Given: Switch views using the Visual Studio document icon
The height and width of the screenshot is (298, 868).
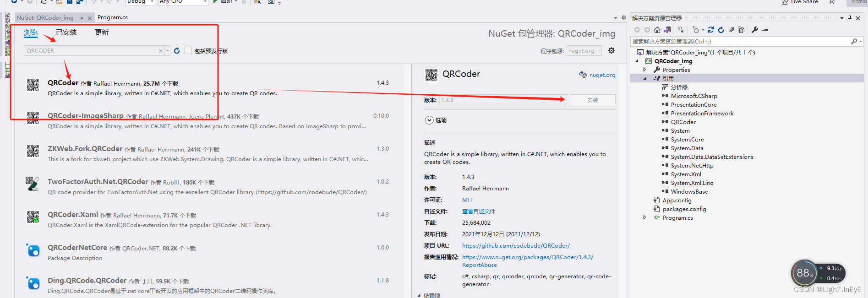Looking at the screenshot, I should pyautogui.click(x=667, y=30).
